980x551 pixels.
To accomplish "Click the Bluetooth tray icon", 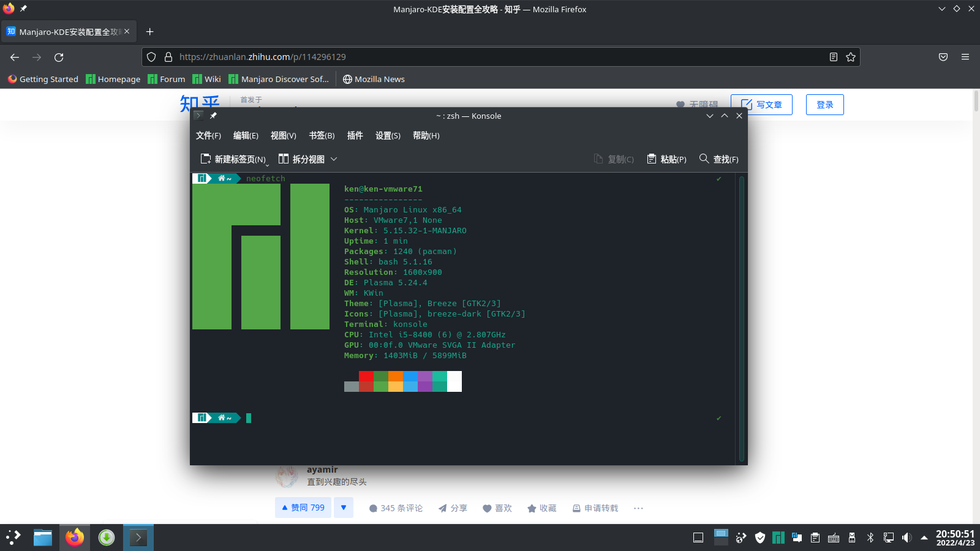I will 870,538.
